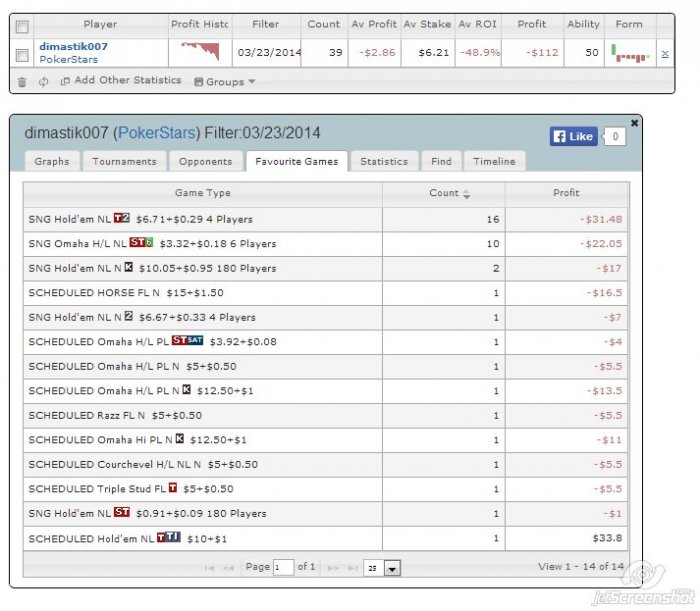Image resolution: width=700 pixels, height=611 pixels.
Task: Click T2 icon in $6.71 SNG row
Action: (122, 218)
